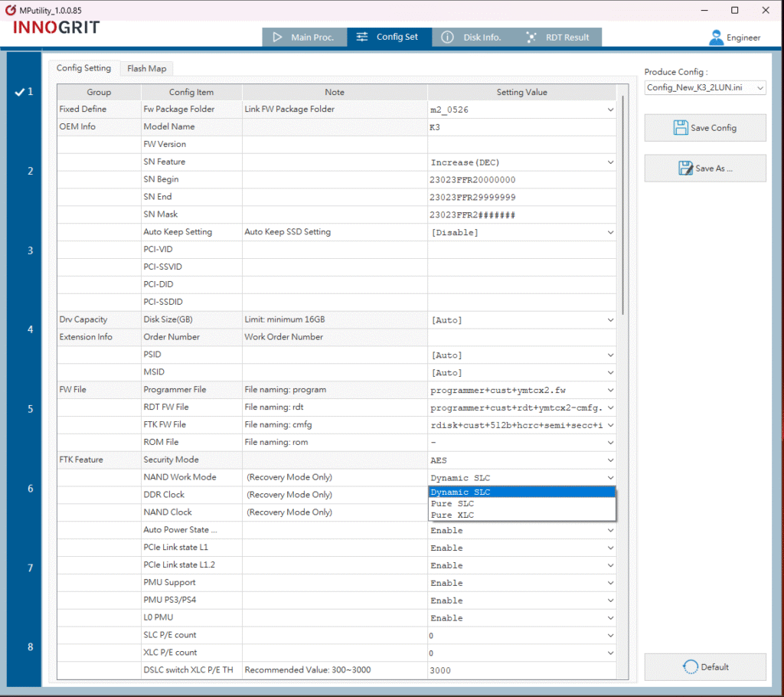
Task: Click the RDT Result dots icon
Action: (531, 38)
